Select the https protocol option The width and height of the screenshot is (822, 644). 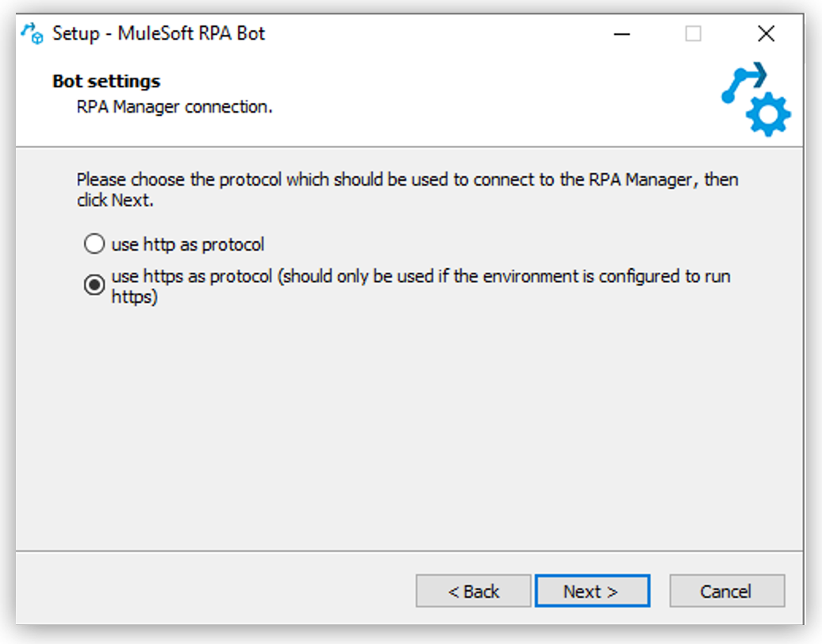click(x=94, y=284)
